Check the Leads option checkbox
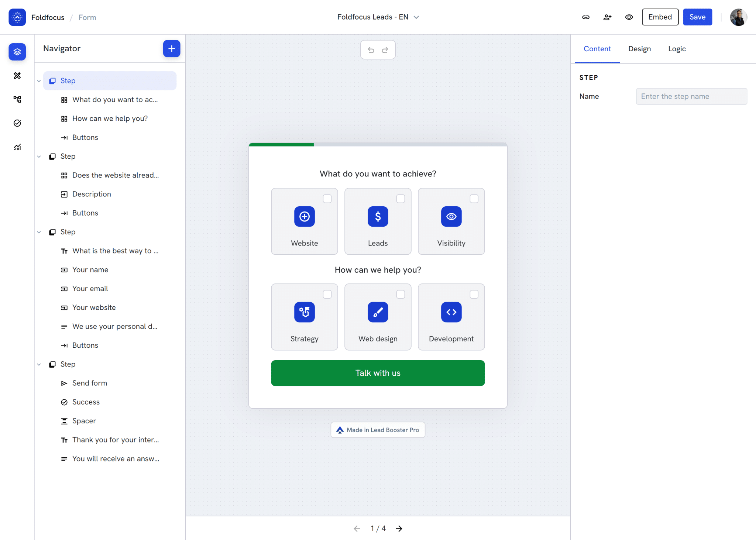This screenshot has width=756, height=540. [x=401, y=199]
